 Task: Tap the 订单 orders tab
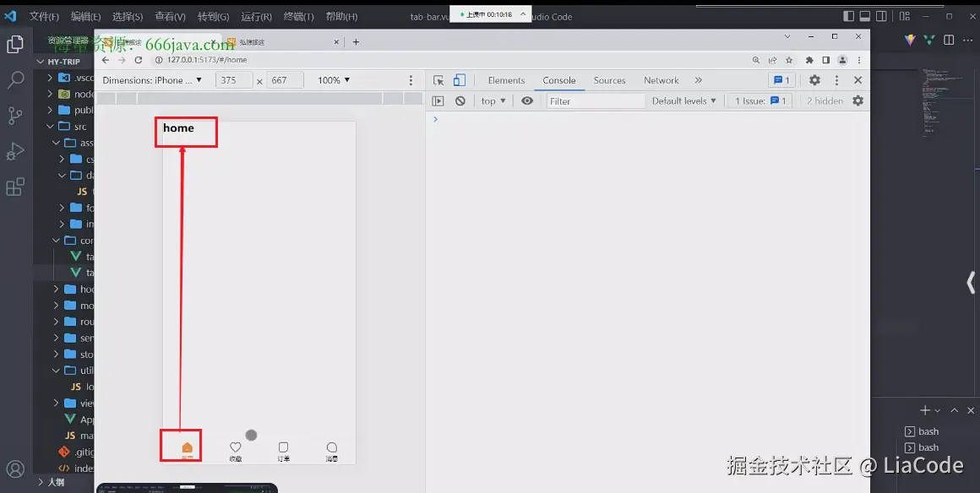[x=283, y=452]
